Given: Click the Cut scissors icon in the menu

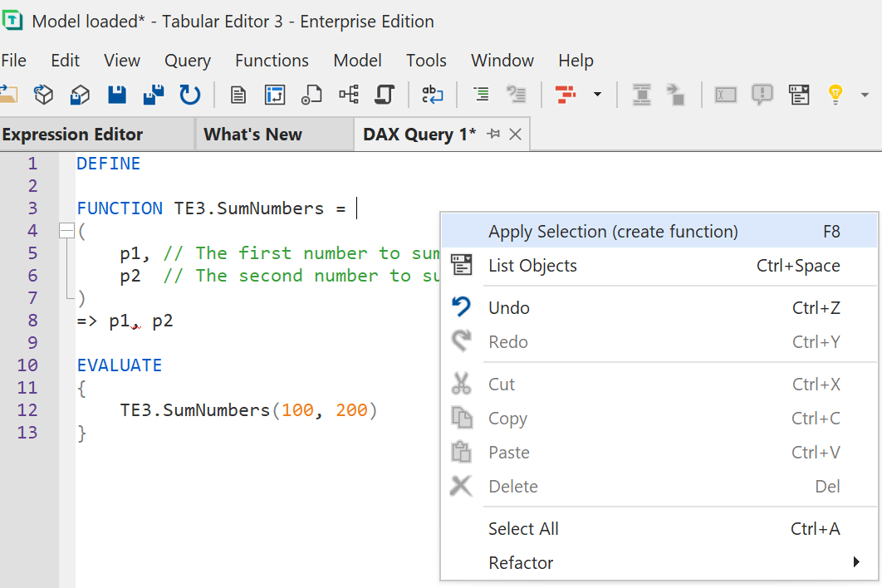Looking at the screenshot, I should (x=462, y=384).
